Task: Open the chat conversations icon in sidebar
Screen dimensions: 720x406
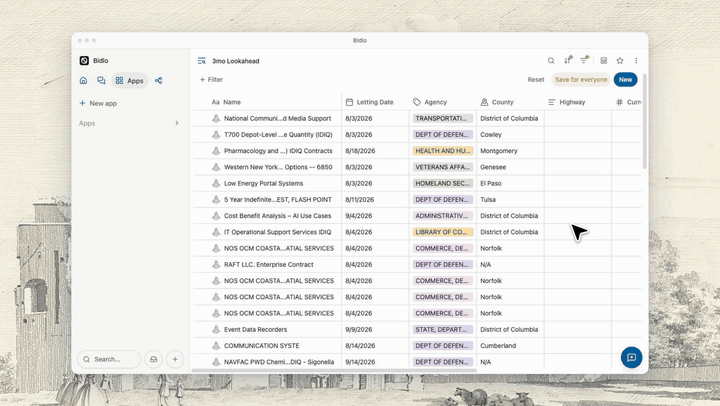Action: point(101,80)
